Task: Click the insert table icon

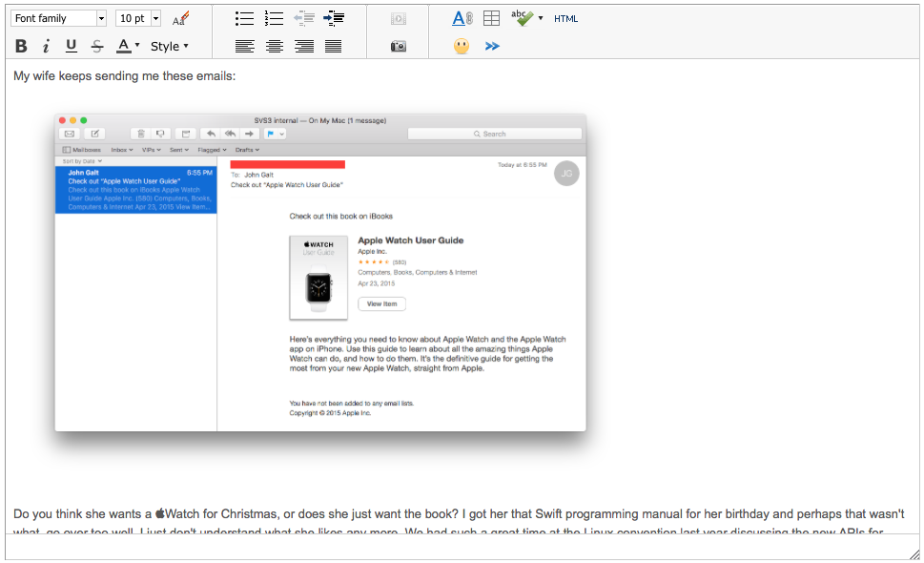Action: pyautogui.click(x=491, y=18)
